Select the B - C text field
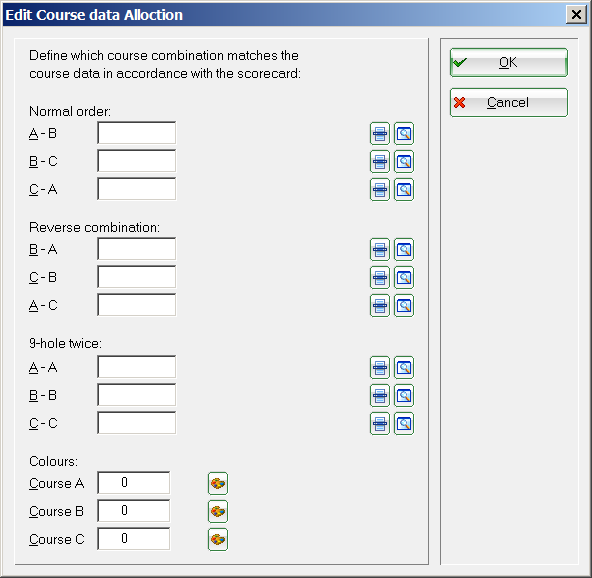The width and height of the screenshot is (592, 578). click(x=137, y=161)
